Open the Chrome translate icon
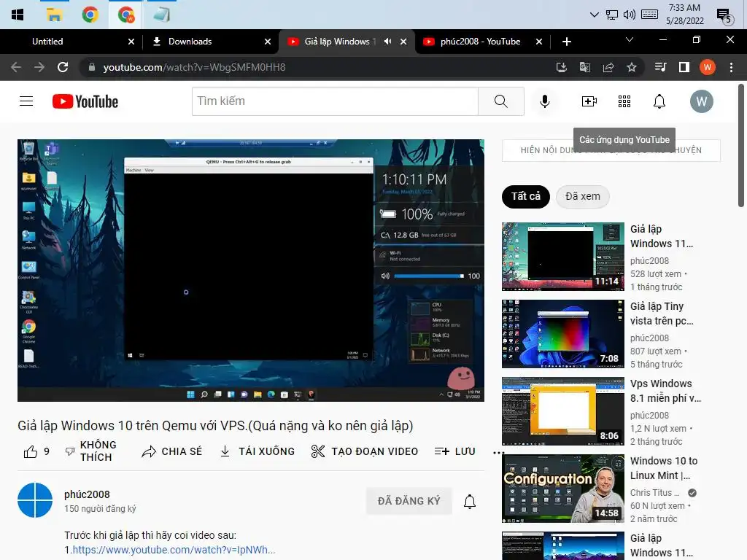 click(x=585, y=67)
